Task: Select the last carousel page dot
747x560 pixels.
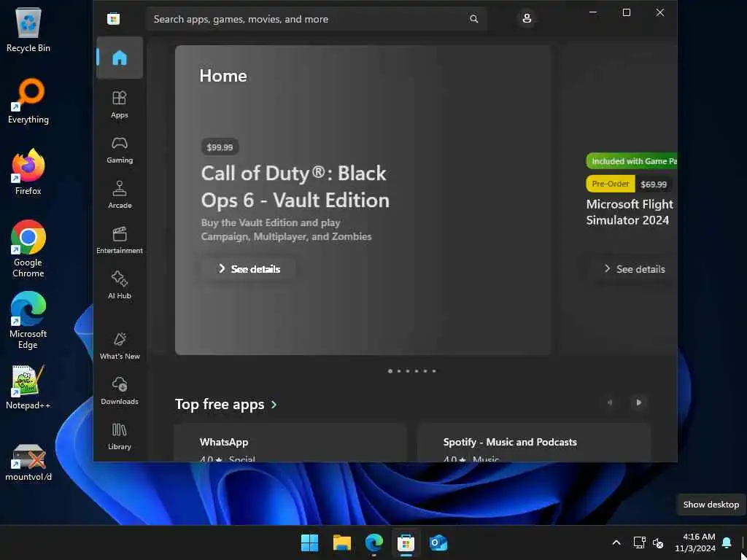Action: (434, 371)
